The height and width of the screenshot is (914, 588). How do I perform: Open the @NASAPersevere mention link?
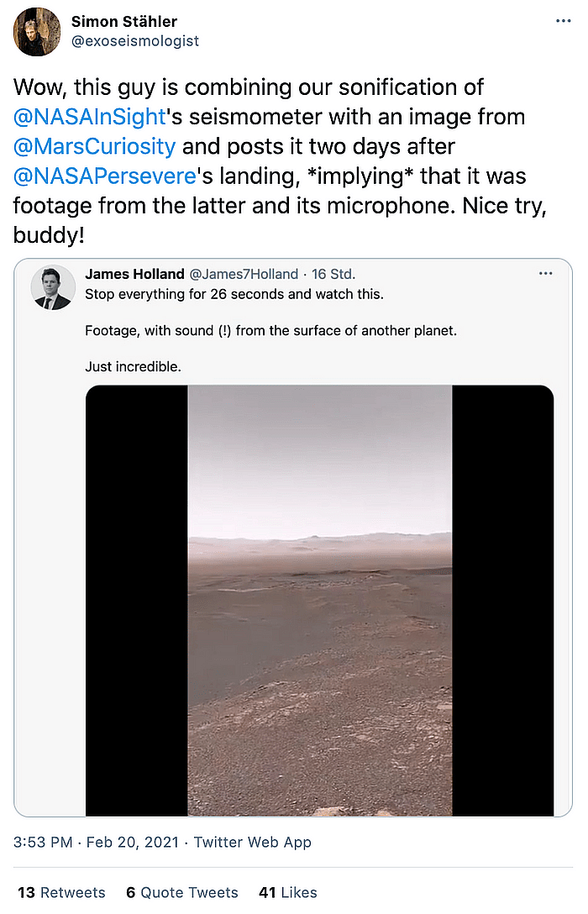(x=104, y=176)
